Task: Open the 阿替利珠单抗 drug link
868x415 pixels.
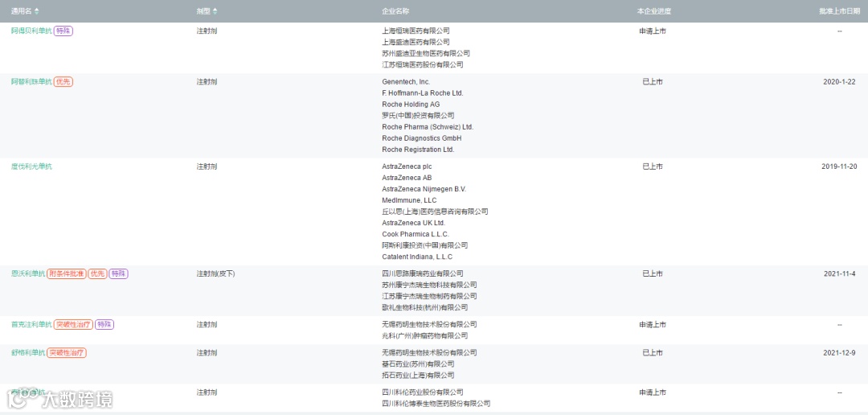Action: coord(31,81)
